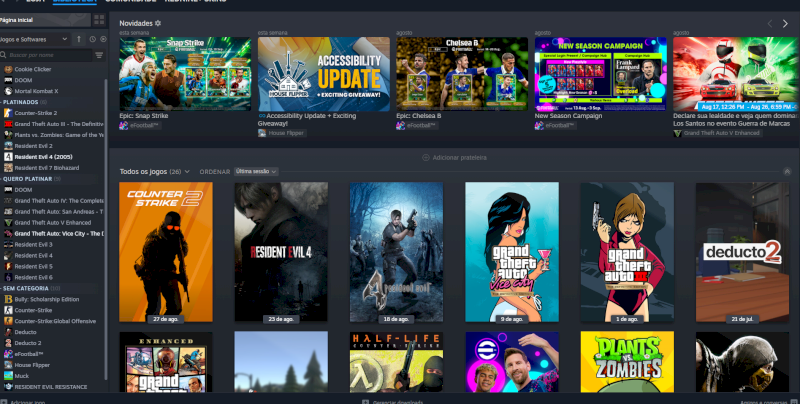The image size is (800, 404).
Task: Click the Bully: Scholarship Edition icon
Action: tap(8, 299)
